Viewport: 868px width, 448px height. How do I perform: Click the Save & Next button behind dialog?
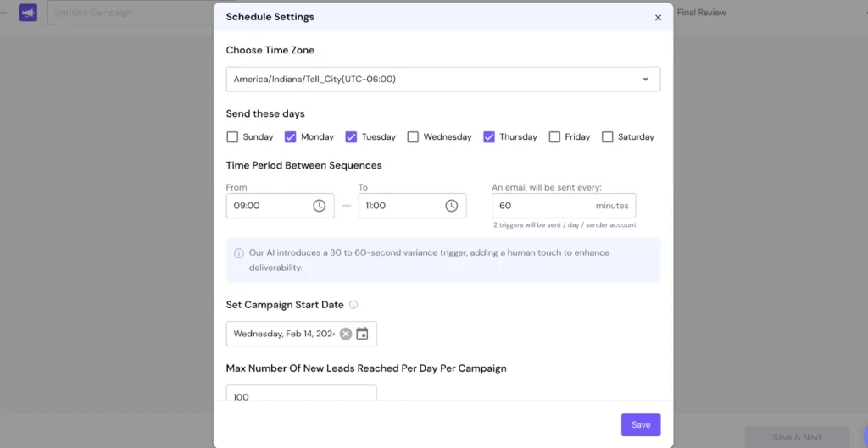[797, 437]
